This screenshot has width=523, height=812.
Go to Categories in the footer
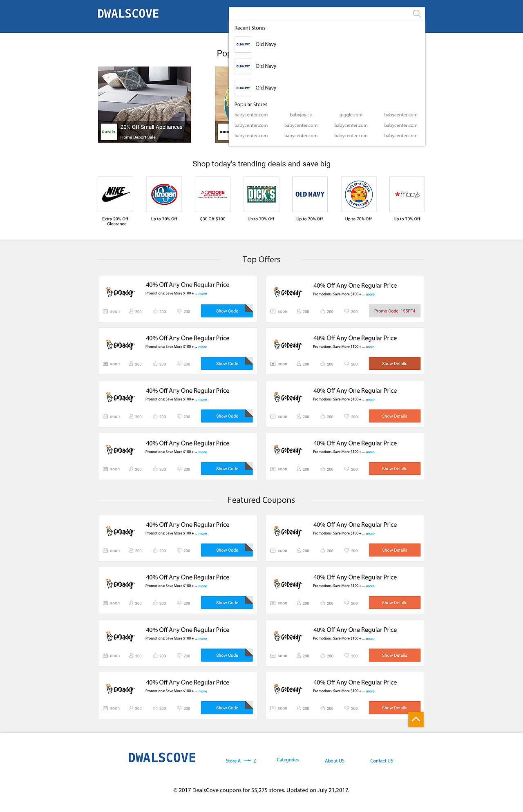coord(288,760)
